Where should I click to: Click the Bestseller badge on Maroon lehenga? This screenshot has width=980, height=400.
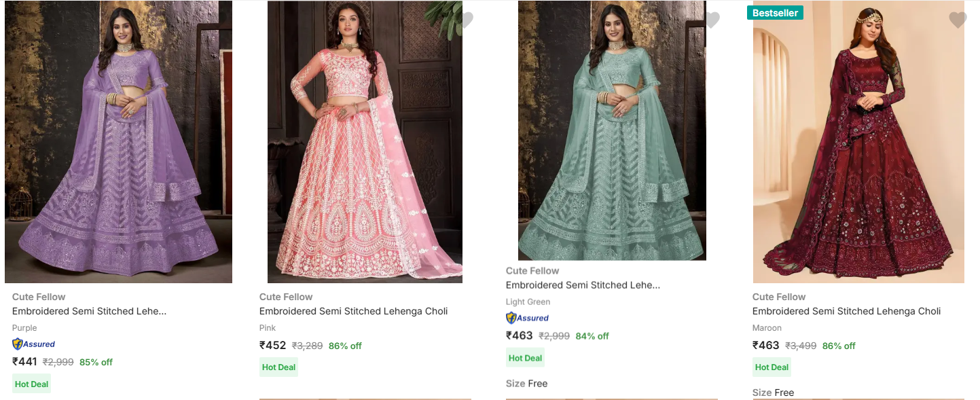[775, 13]
